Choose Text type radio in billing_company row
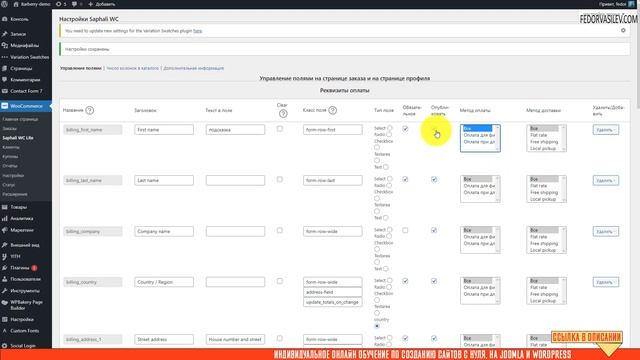Viewport: 640px width, 360px height. point(386,269)
